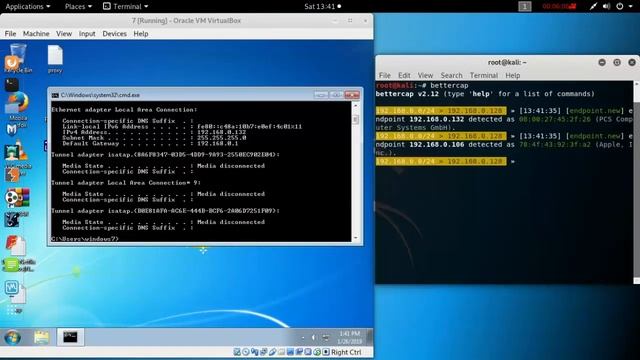Image resolution: width=640 pixels, height=360 pixels.
Task: Click the VirtualBox network adapter status icon
Action: coord(264,352)
